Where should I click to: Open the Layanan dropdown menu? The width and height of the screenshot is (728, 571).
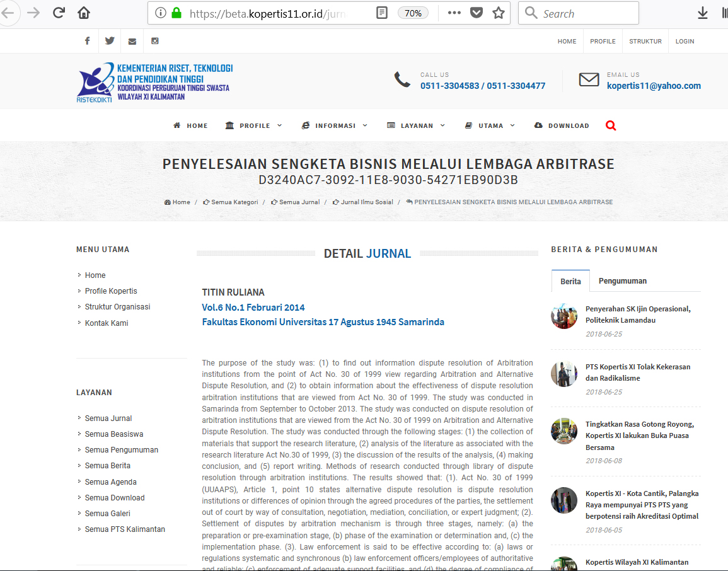pos(416,126)
